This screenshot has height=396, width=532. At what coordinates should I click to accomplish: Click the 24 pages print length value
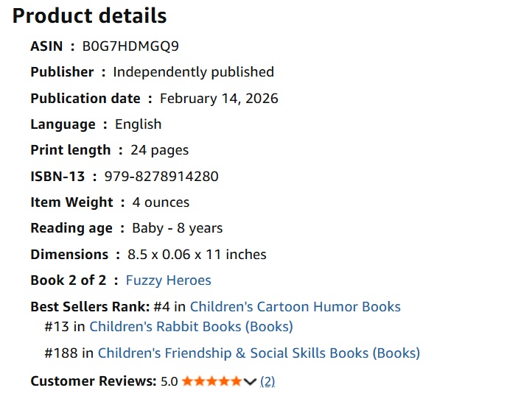(159, 150)
